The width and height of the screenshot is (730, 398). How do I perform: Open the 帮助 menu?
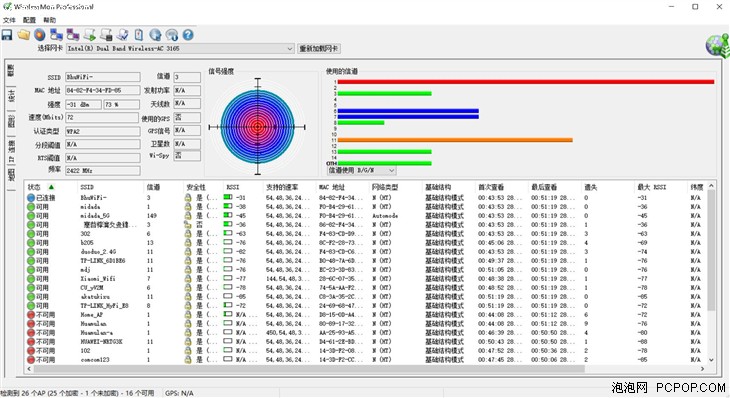point(49,20)
